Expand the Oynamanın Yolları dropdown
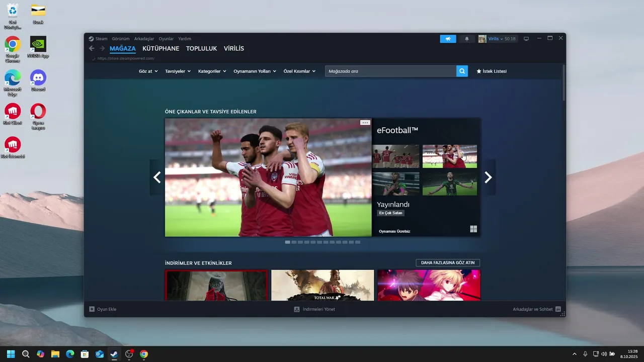Image resolution: width=644 pixels, height=362 pixels. pos(255,71)
